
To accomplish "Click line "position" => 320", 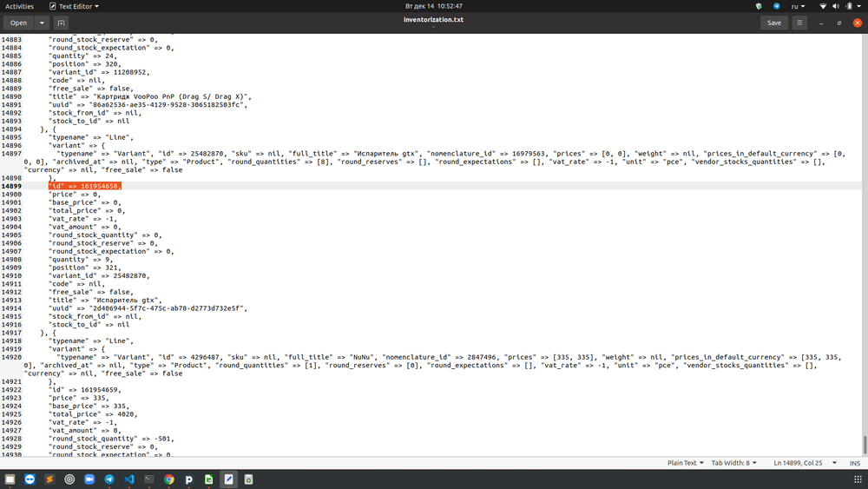I will 85,64.
